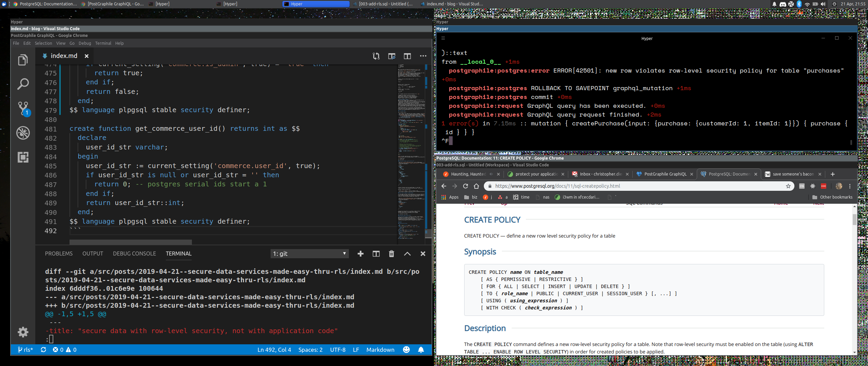
Task: Switch to the PROBLEMS panel tab
Action: [59, 253]
